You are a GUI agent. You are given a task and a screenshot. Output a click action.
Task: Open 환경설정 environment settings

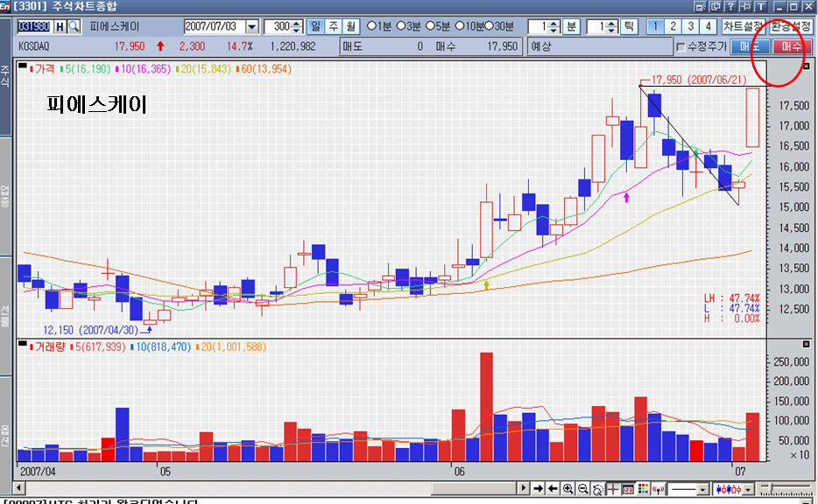791,26
